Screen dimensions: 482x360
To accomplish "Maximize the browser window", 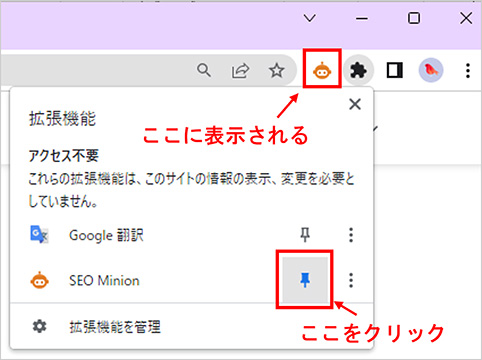I will tap(414, 18).
